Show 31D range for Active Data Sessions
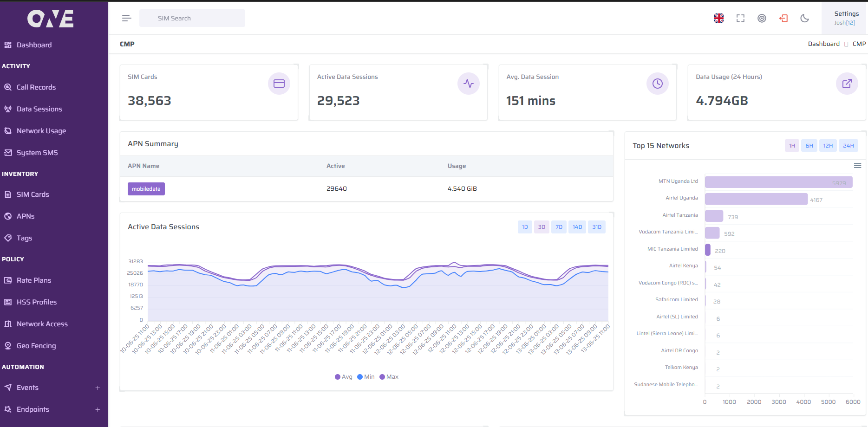 [x=597, y=227]
